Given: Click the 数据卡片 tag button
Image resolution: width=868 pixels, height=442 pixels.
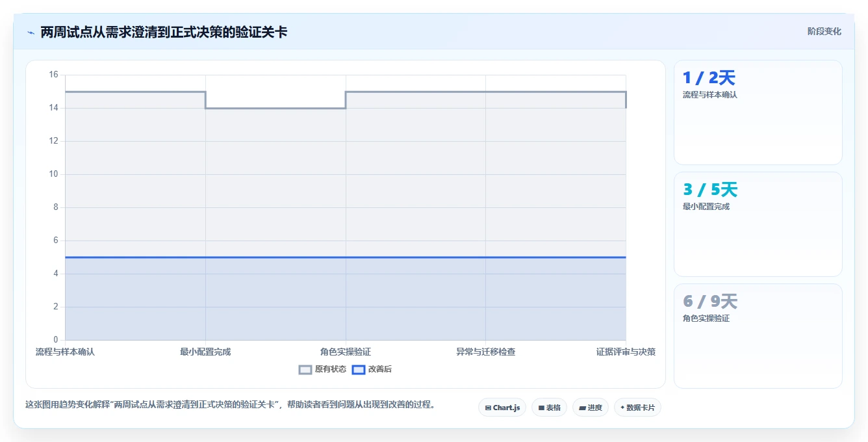Looking at the screenshot, I should pos(637,408).
